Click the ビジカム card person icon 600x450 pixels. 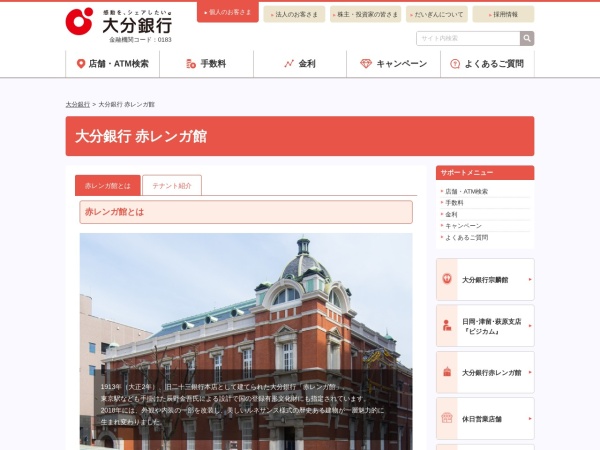click(x=447, y=325)
